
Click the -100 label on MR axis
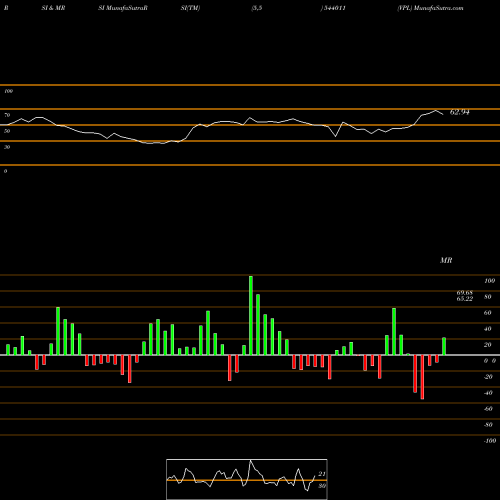(490, 441)
